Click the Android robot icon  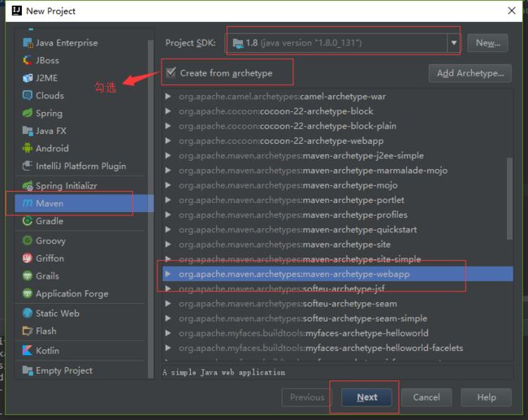(28, 148)
